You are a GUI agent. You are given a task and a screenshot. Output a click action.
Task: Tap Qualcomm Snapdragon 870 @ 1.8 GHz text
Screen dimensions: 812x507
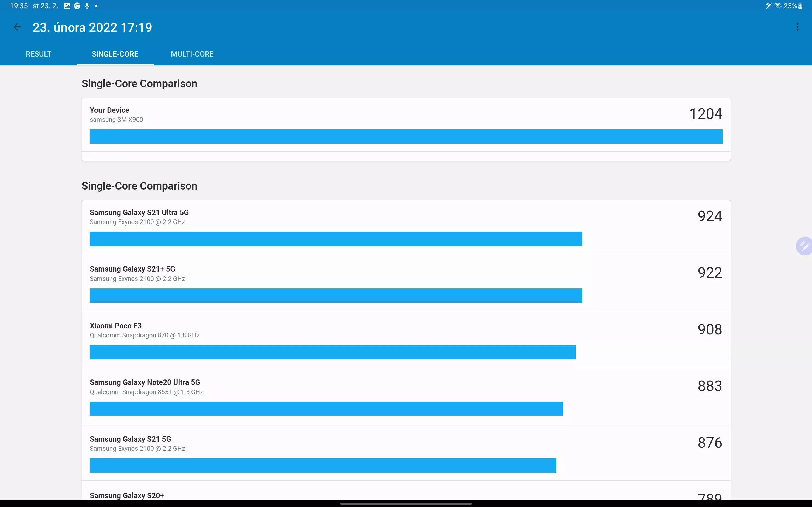(145, 335)
